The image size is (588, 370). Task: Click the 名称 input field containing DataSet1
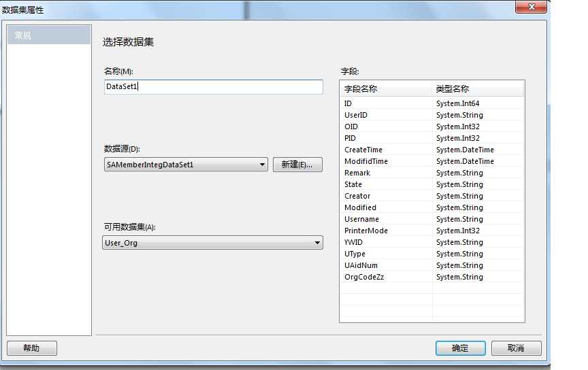214,86
